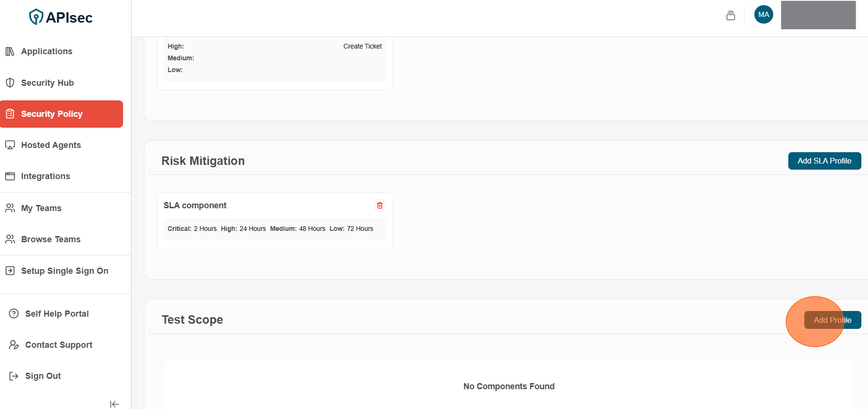Delete the SLA component with trash icon
Image resolution: width=868 pixels, height=409 pixels.
point(380,205)
